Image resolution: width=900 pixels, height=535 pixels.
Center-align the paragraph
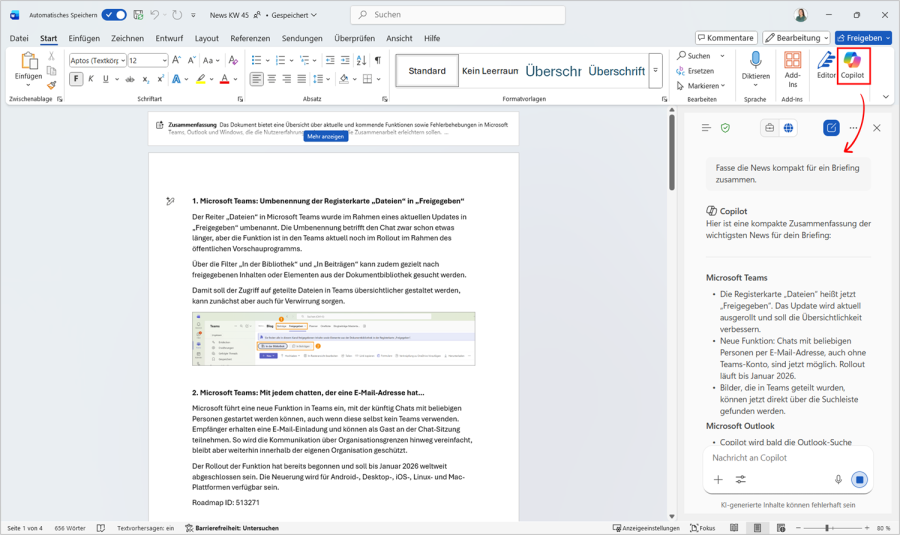point(271,79)
